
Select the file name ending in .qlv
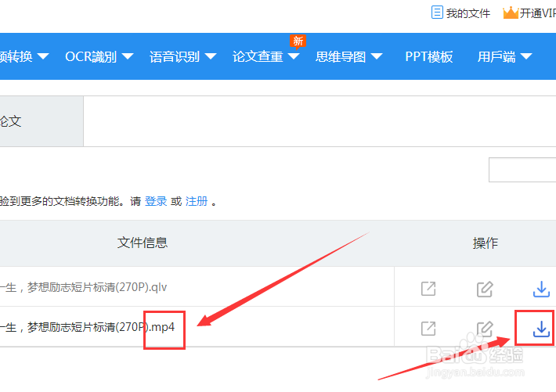(x=83, y=287)
